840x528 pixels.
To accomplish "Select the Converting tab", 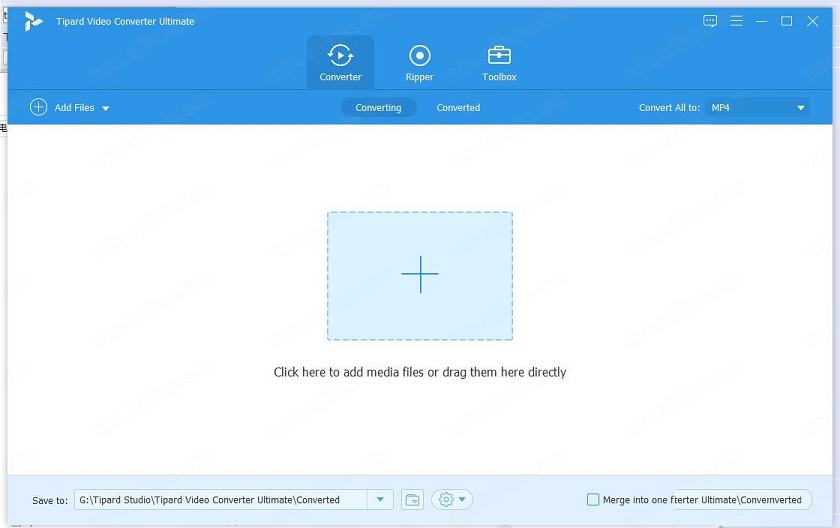I will point(378,108).
